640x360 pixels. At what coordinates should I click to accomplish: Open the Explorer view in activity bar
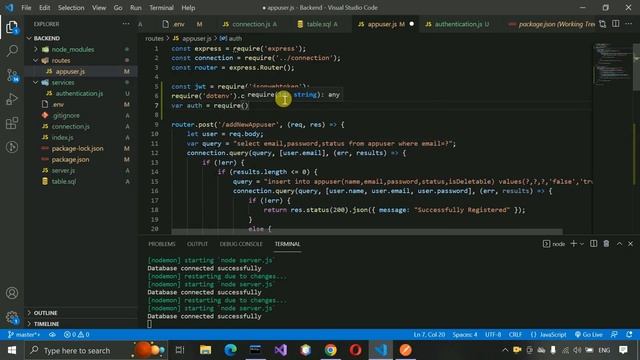point(12,27)
